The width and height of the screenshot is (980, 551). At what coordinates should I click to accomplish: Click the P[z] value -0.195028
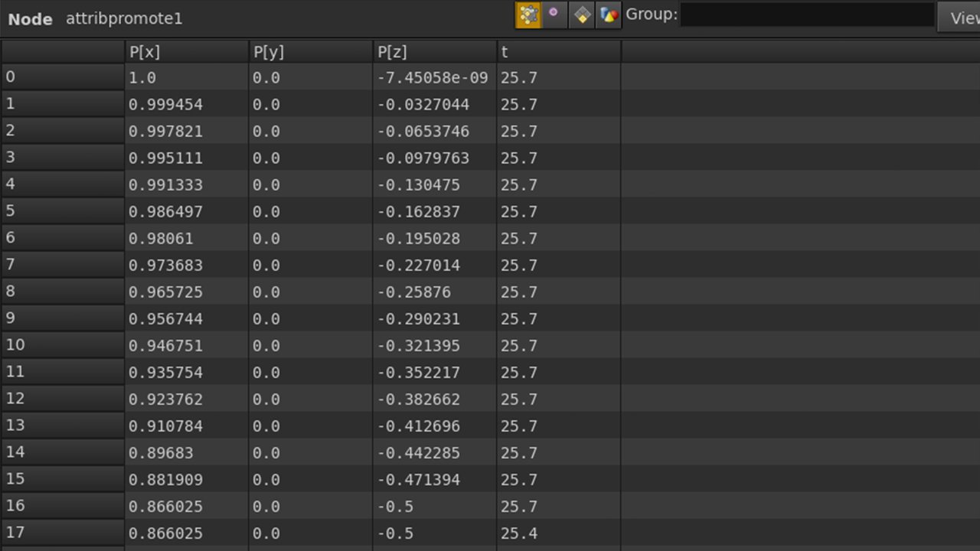tap(419, 239)
